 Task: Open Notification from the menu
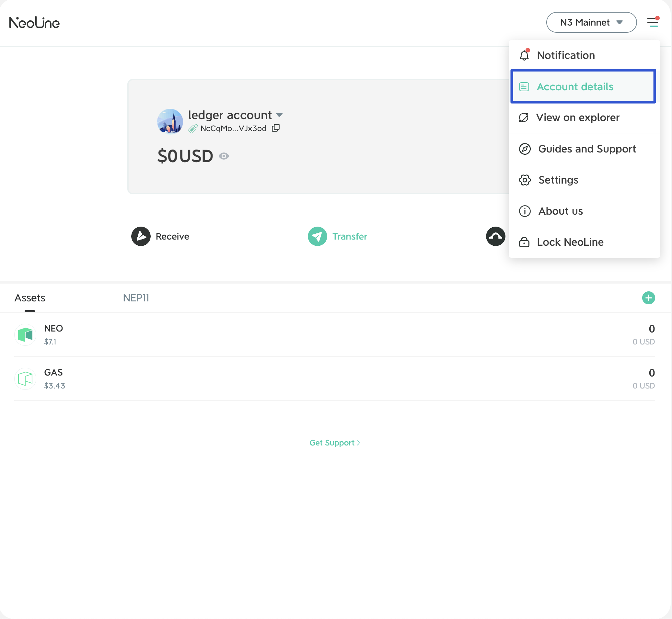pyautogui.click(x=565, y=55)
